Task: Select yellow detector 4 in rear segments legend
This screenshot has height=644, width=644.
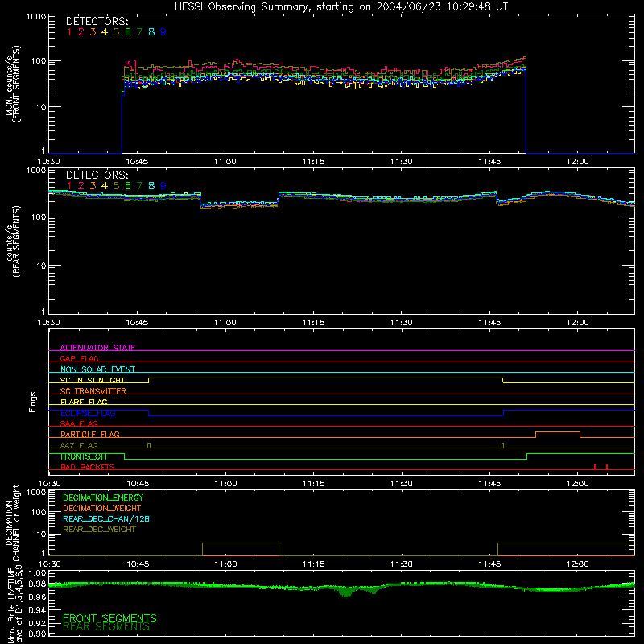Action: (105, 186)
